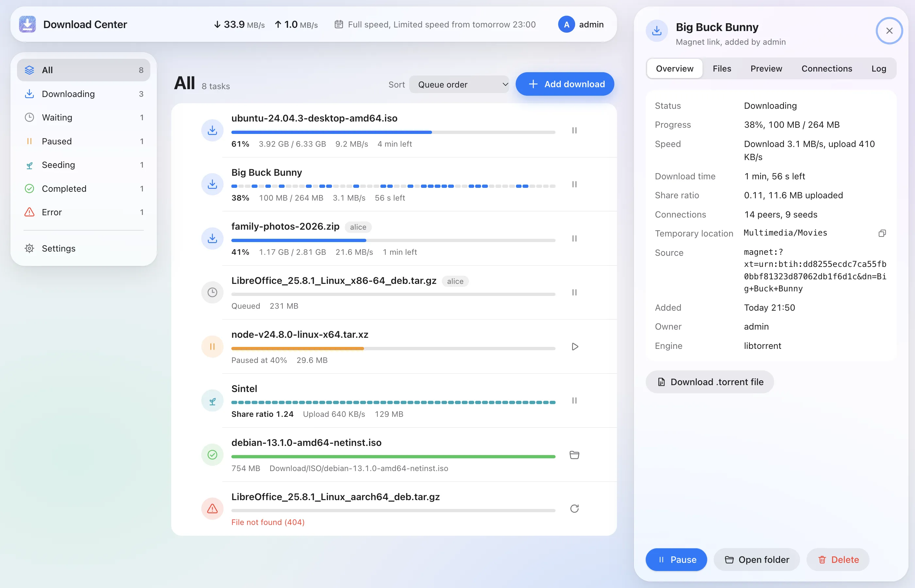Click Sintel seeding status icon
The width and height of the screenshot is (915, 588).
(212, 400)
